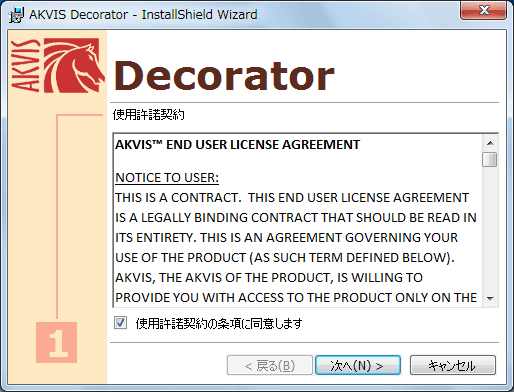
Task: Click the line starting 'USE OF THE PRODUCT'
Action: (285, 258)
